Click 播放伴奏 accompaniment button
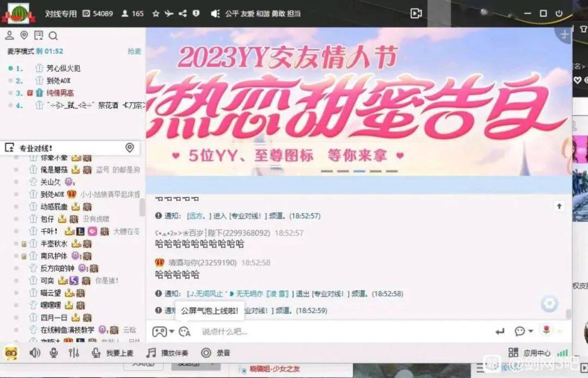588x378 pixels. click(x=167, y=353)
